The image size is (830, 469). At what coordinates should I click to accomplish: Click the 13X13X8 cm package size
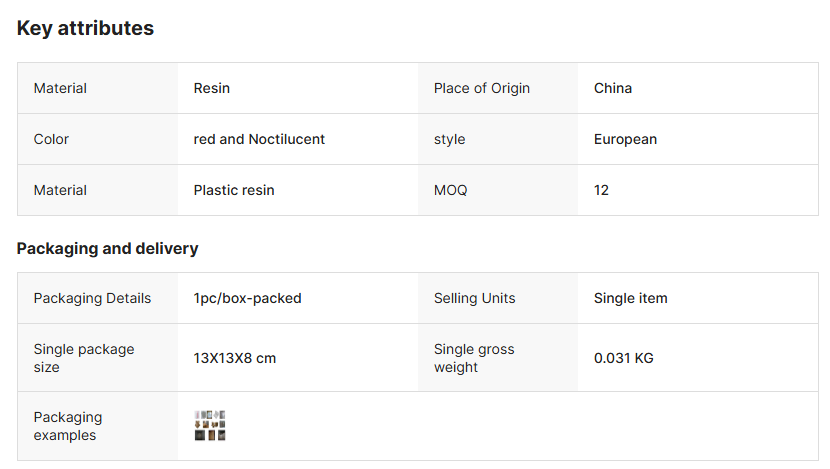235,358
